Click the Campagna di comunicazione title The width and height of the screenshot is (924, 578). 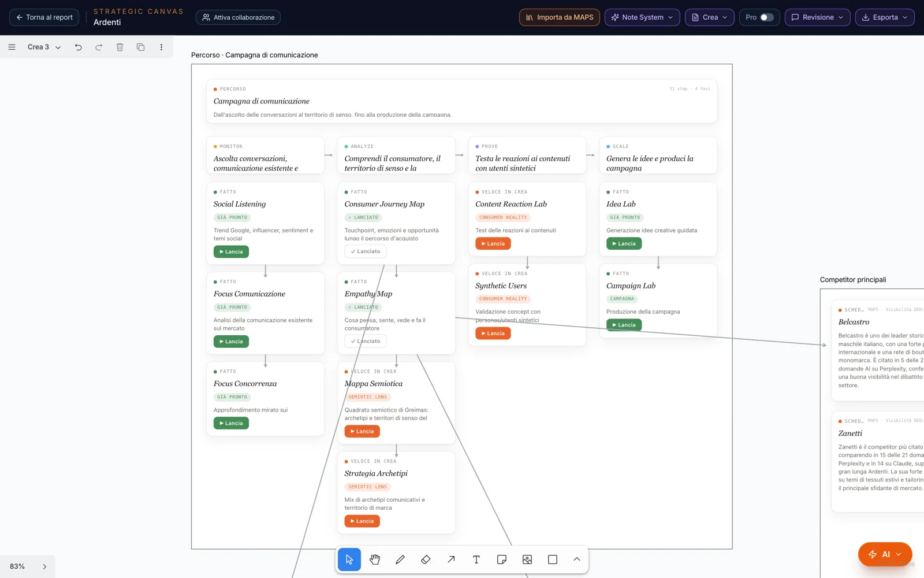coord(262,101)
